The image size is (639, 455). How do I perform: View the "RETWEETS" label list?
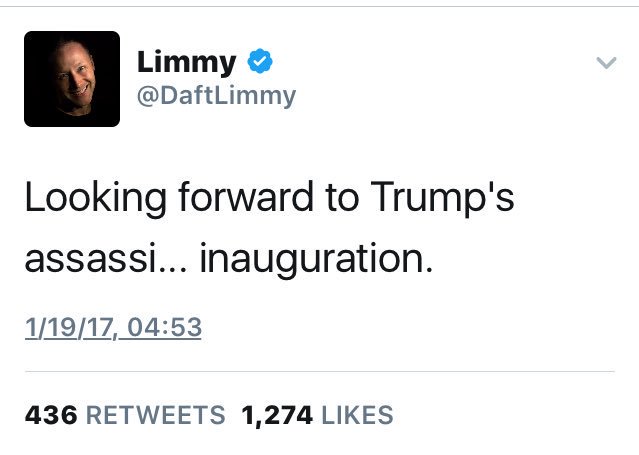(x=155, y=414)
